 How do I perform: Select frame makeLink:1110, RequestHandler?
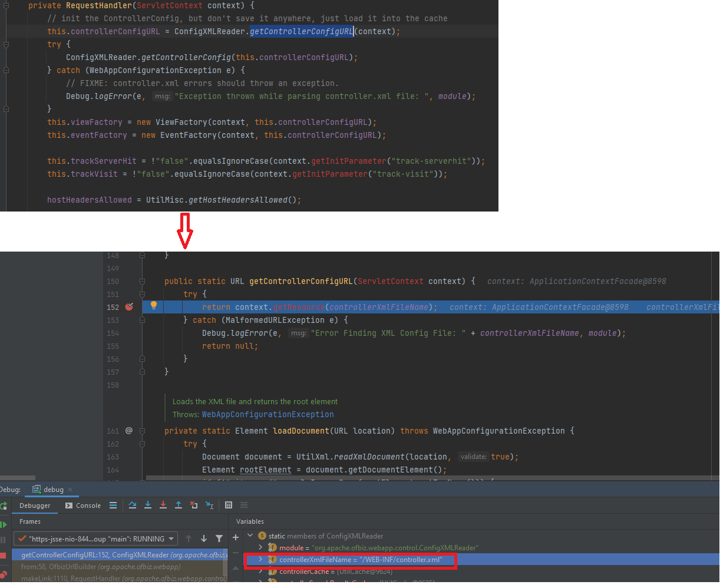point(118,579)
